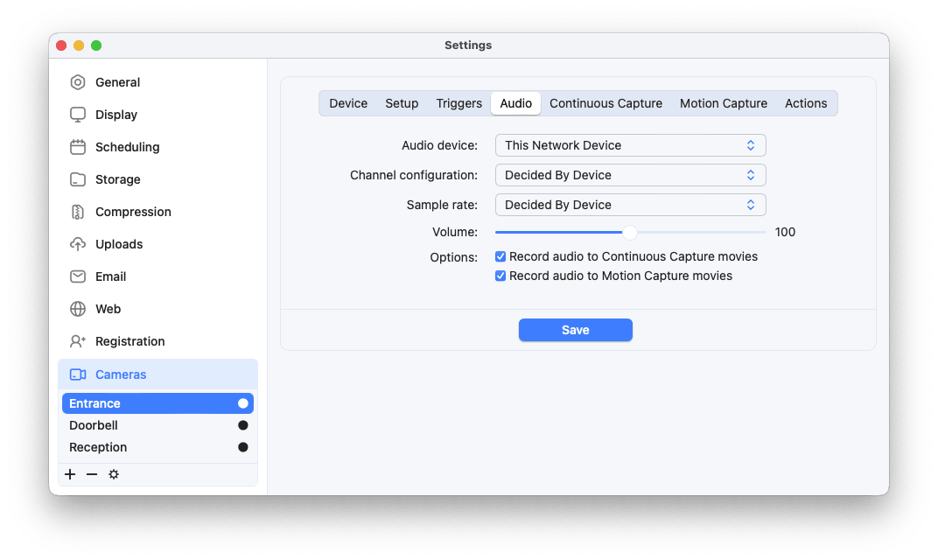This screenshot has height=560, width=938.
Task: Disable recording audio to Continuous Capture movies
Action: pyautogui.click(x=500, y=256)
